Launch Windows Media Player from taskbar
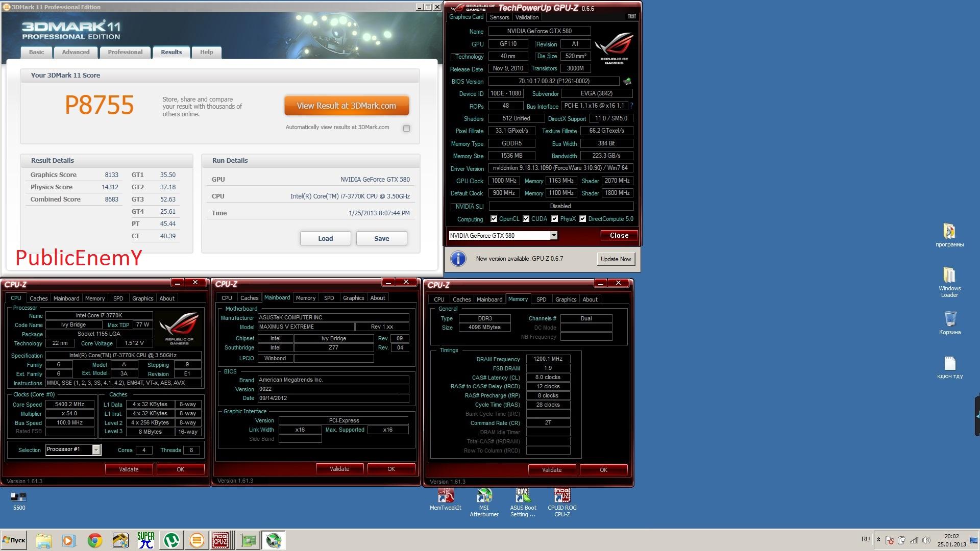 pyautogui.click(x=68, y=540)
